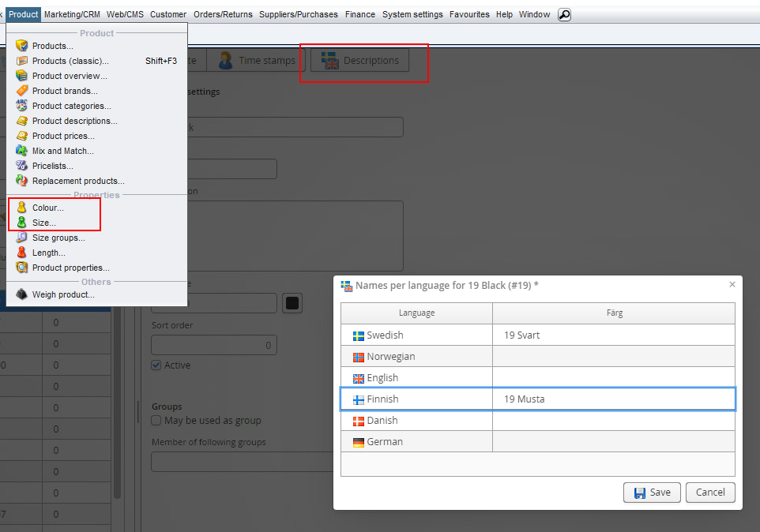Open Product brands from the menu

(x=65, y=91)
